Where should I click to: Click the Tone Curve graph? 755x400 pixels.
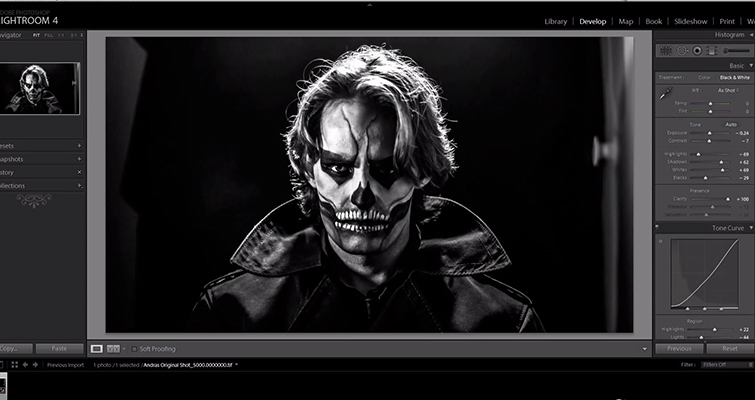click(704, 273)
